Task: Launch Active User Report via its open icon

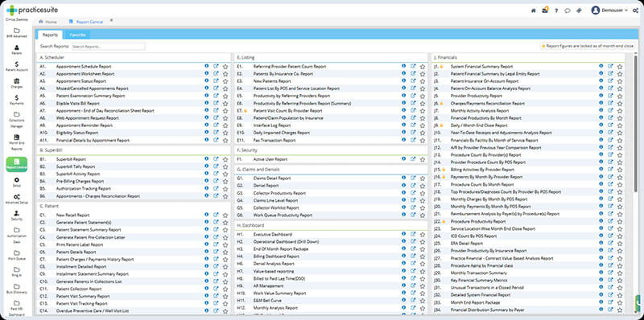Action: (x=413, y=158)
